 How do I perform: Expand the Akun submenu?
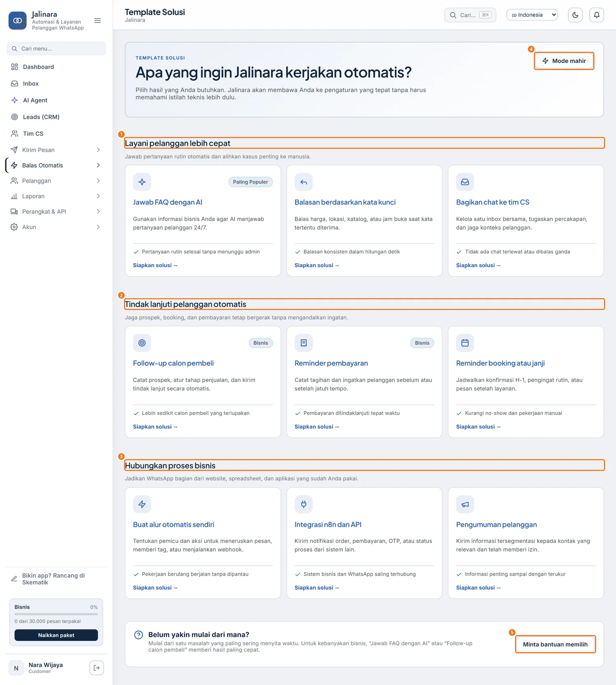pyautogui.click(x=55, y=227)
